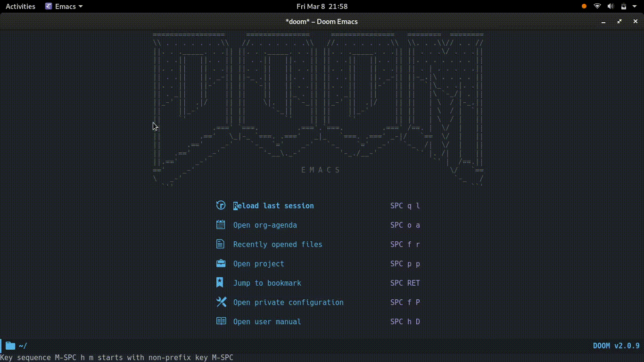Screen dimensions: 644x362
Task: Click the calendar icon beside Open org-agenda
Action: pyautogui.click(x=221, y=224)
